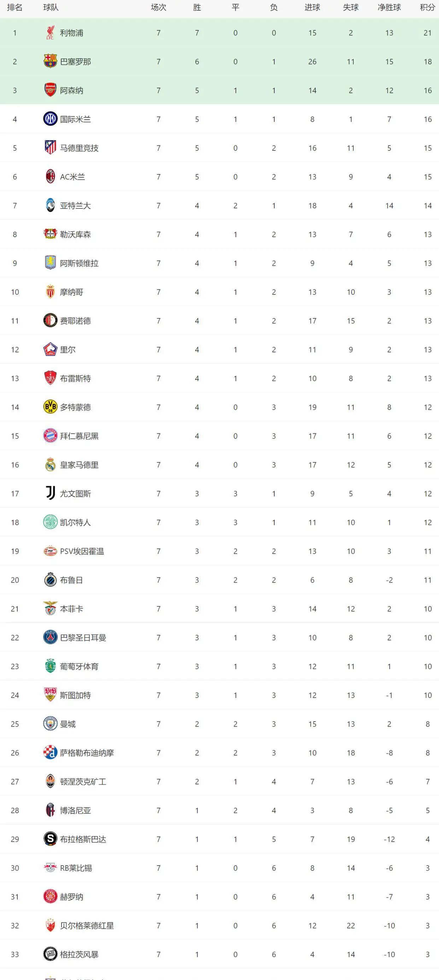439x980 pixels.
Task: Click the RB Leipzig logo icon
Action: pyautogui.click(x=50, y=868)
